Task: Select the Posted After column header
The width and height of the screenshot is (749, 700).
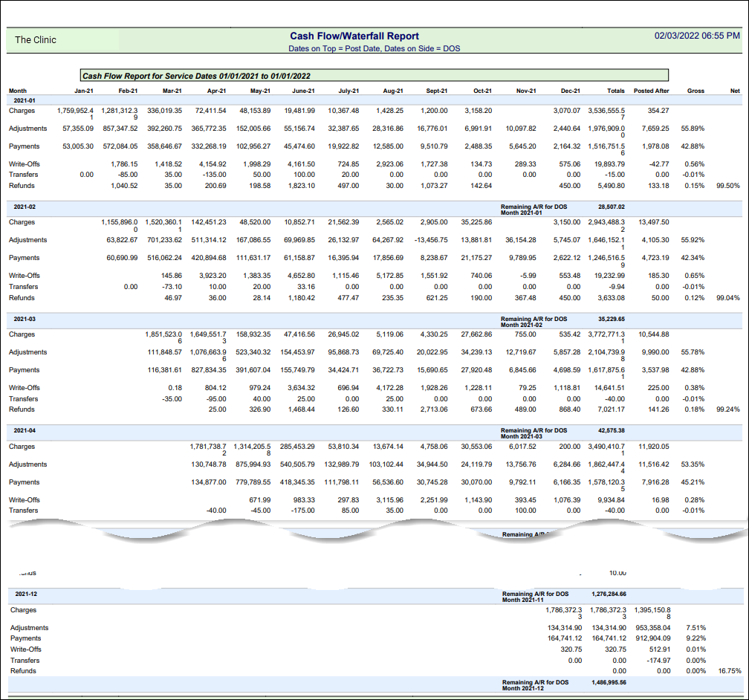Action: click(652, 91)
